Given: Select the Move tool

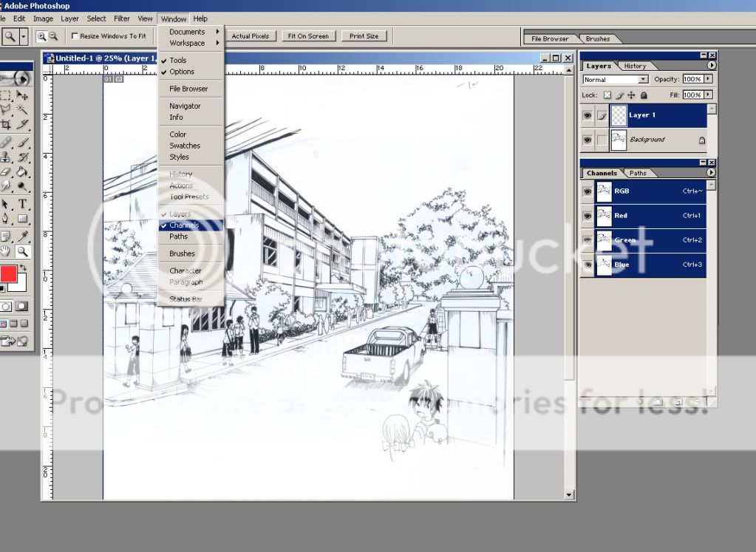Looking at the screenshot, I should point(22,95).
